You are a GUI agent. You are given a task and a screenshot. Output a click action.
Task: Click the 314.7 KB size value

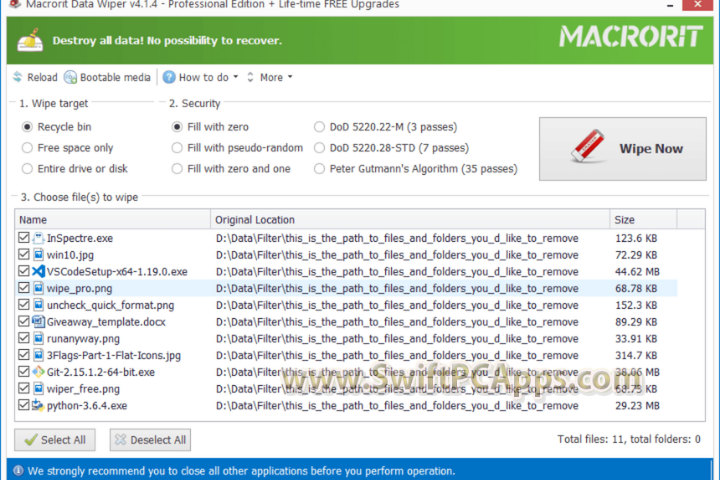pos(636,355)
